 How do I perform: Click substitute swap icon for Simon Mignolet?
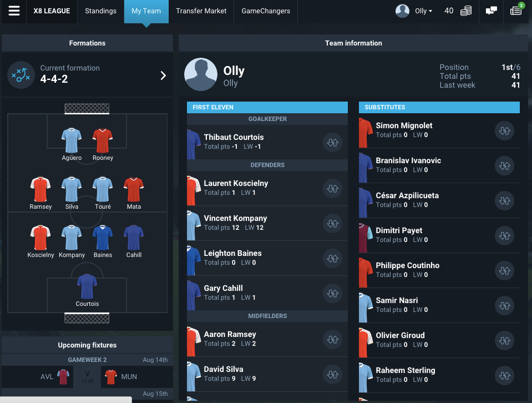pyautogui.click(x=504, y=130)
